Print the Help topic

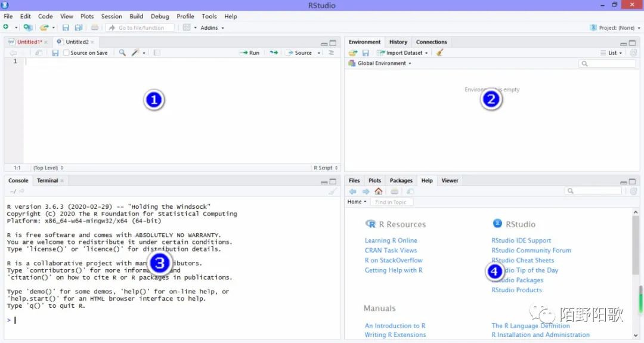click(394, 191)
